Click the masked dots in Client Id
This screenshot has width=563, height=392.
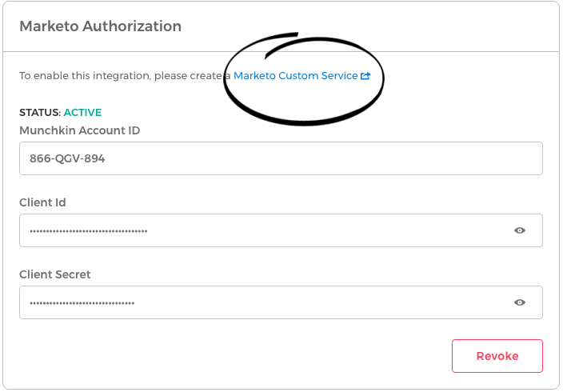[x=89, y=231]
